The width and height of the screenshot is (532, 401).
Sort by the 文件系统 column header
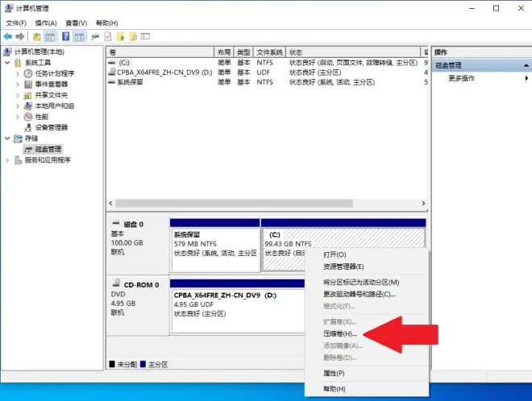pyautogui.click(x=270, y=52)
